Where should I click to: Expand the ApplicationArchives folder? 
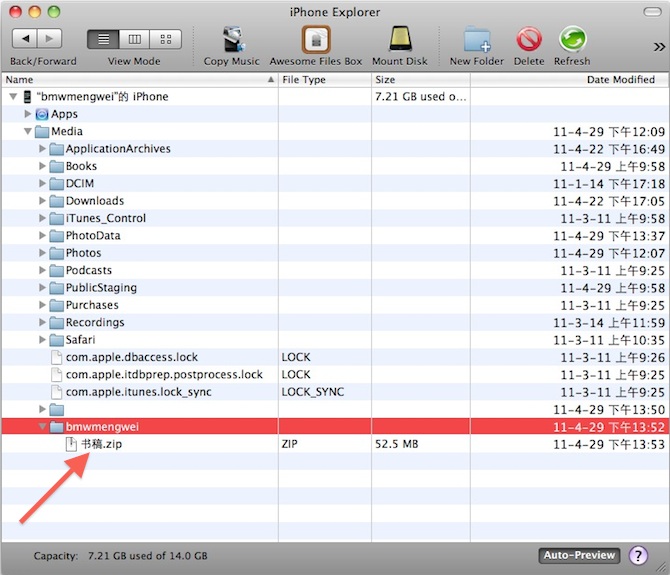click(42, 148)
